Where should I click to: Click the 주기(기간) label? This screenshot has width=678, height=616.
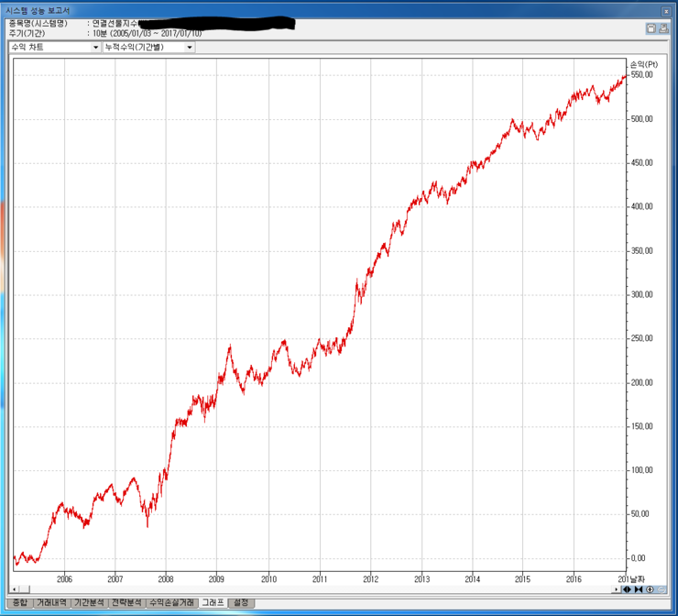pyautogui.click(x=27, y=33)
